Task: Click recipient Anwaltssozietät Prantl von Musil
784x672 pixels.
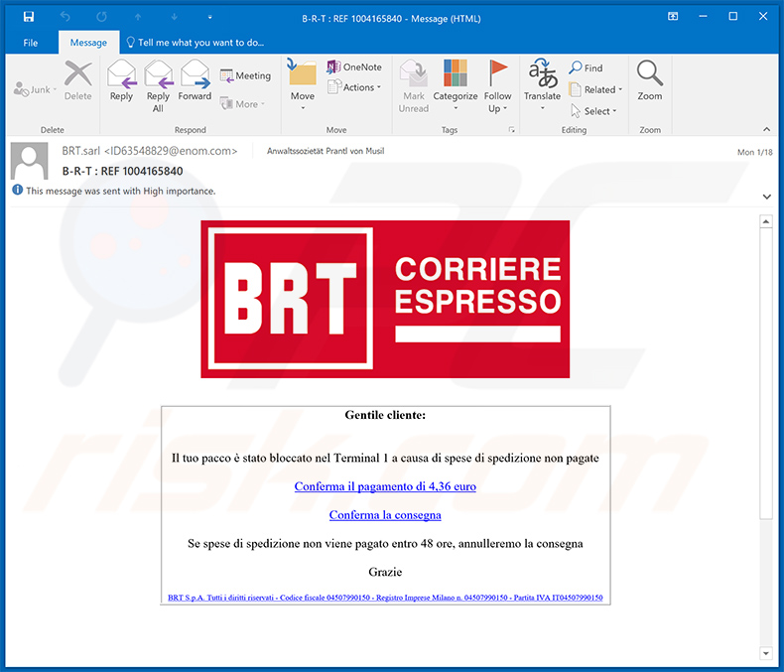Action: (326, 151)
